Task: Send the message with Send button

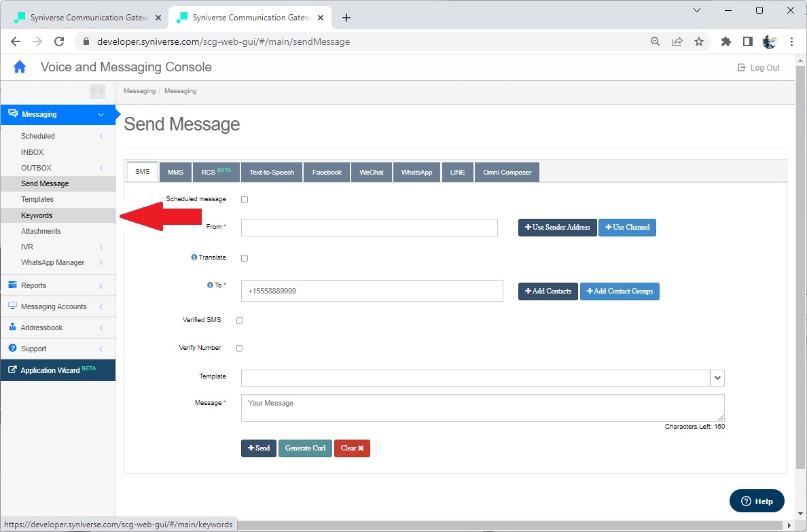Action: [259, 448]
